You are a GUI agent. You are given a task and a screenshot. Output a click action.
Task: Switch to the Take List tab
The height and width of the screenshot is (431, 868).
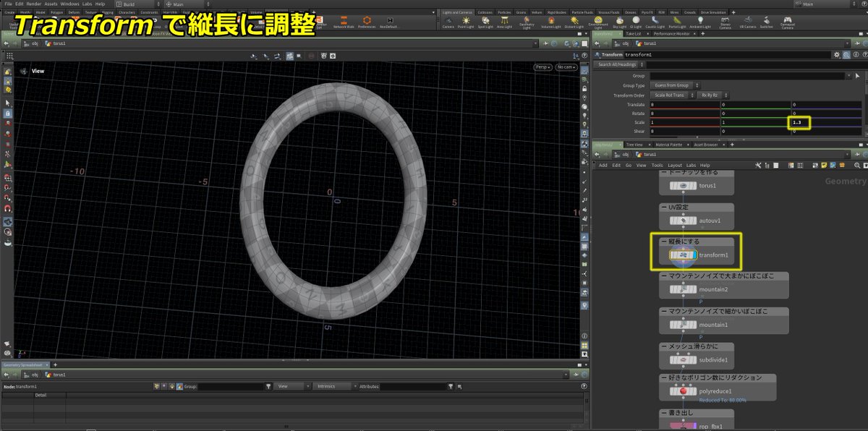tap(633, 33)
